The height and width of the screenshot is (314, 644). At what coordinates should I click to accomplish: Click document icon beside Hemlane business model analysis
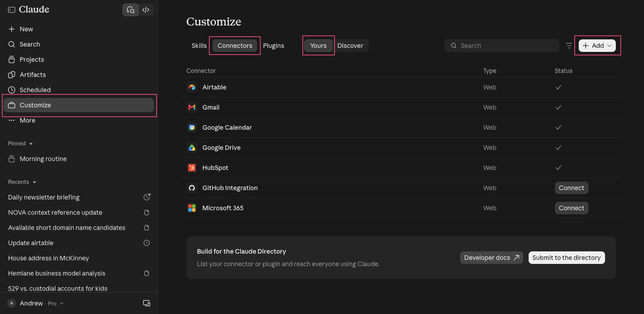coord(146,273)
